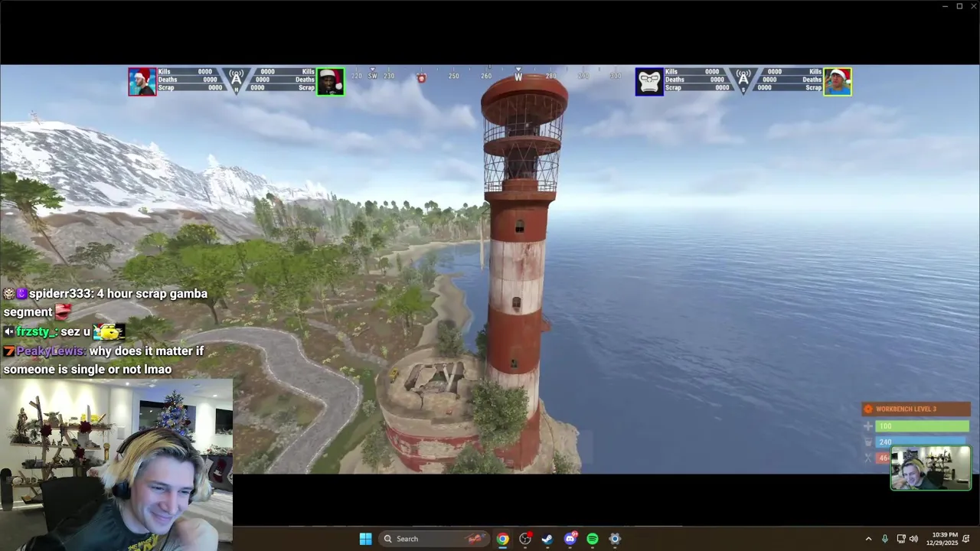
Task: Open volume speaker tray icon
Action: pyautogui.click(x=913, y=539)
